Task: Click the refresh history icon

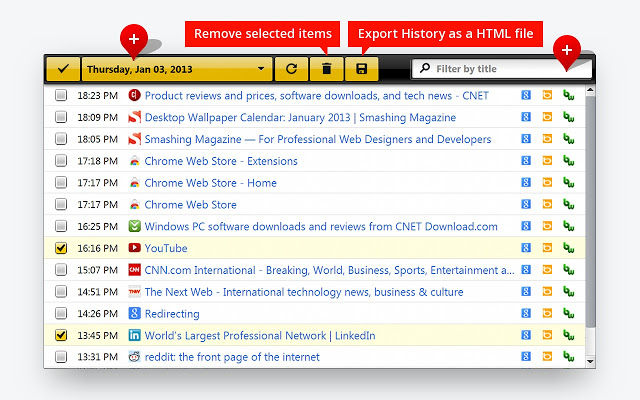Action: [x=291, y=69]
